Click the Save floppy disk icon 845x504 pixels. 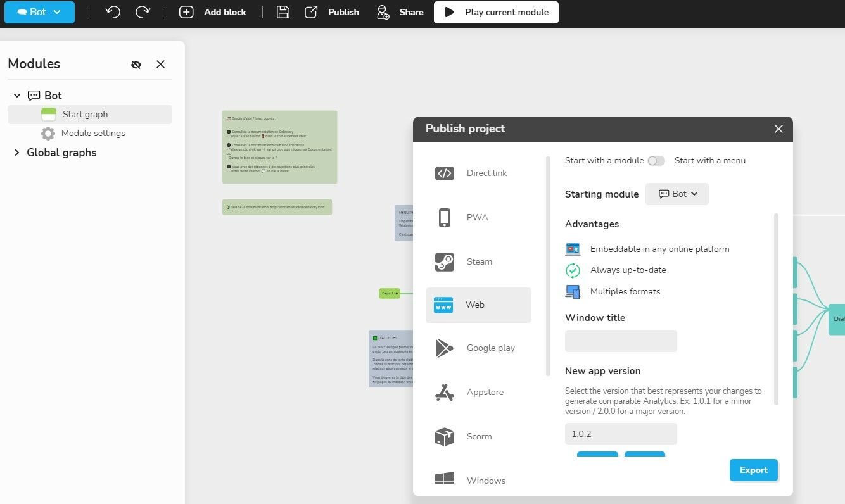(283, 12)
